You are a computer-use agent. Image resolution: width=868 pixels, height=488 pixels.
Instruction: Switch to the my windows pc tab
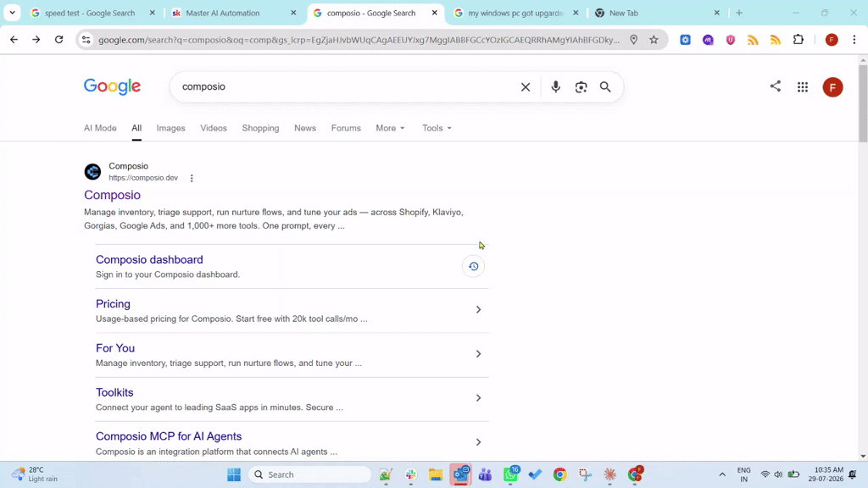tap(515, 13)
